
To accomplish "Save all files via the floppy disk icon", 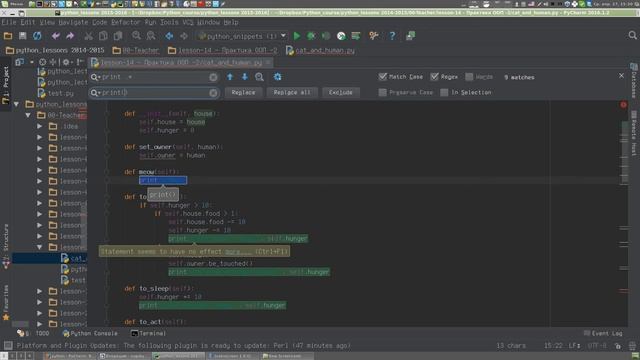I will (22, 36).
